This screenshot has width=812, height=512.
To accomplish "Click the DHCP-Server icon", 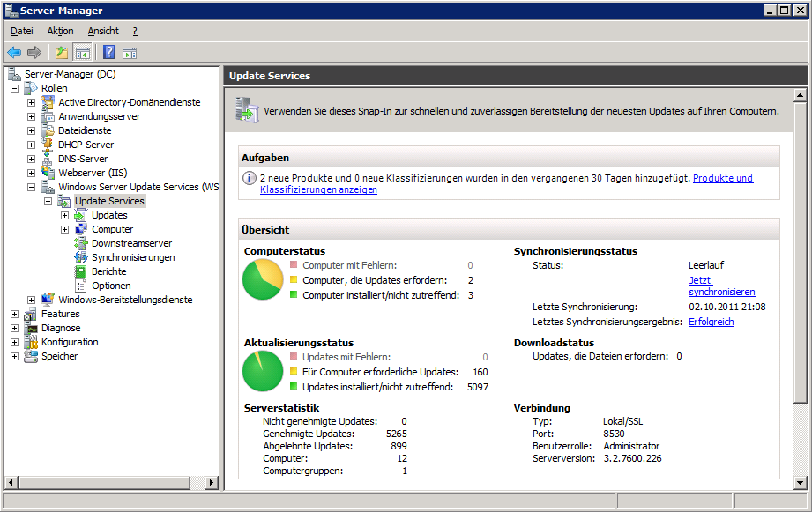I will click(48, 144).
